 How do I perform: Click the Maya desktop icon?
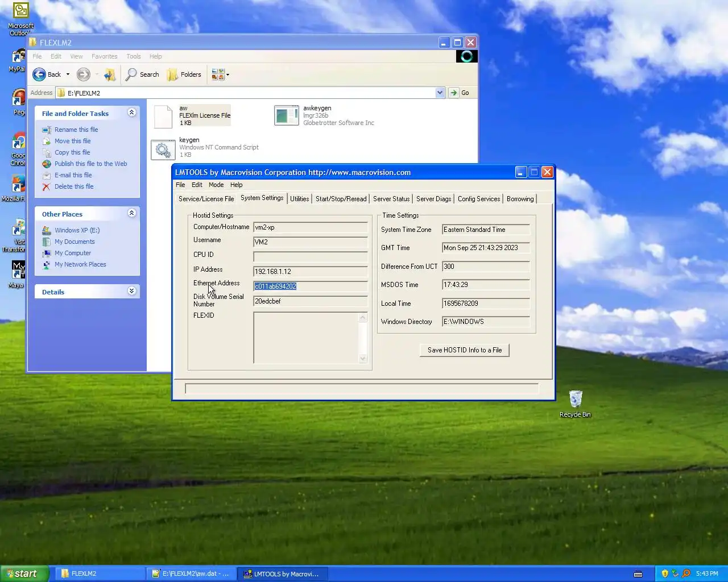[x=17, y=274]
